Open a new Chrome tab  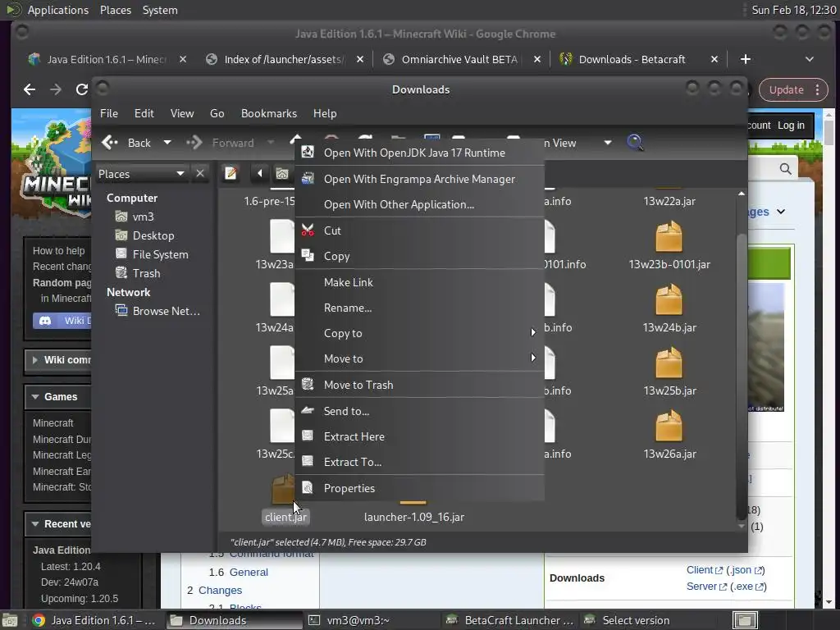pyautogui.click(x=745, y=59)
